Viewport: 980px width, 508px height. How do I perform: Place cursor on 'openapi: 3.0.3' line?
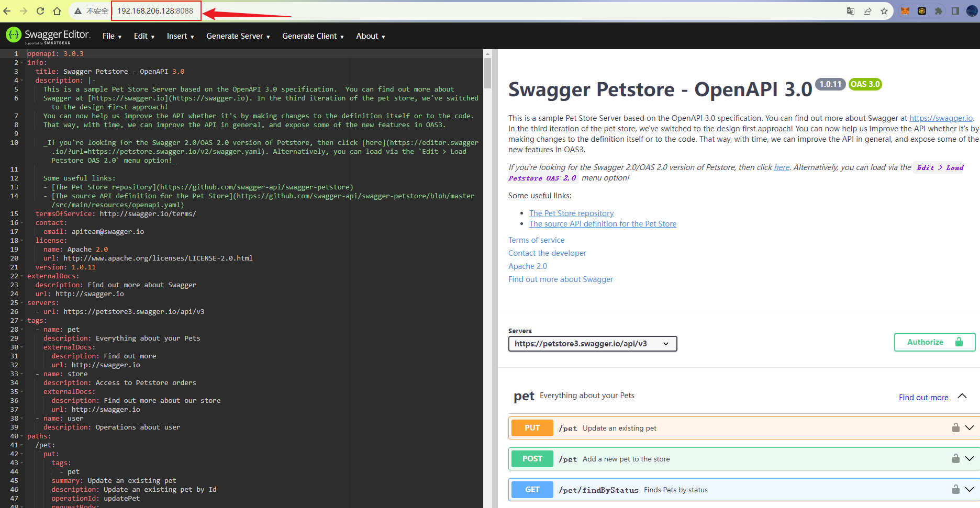[55, 54]
